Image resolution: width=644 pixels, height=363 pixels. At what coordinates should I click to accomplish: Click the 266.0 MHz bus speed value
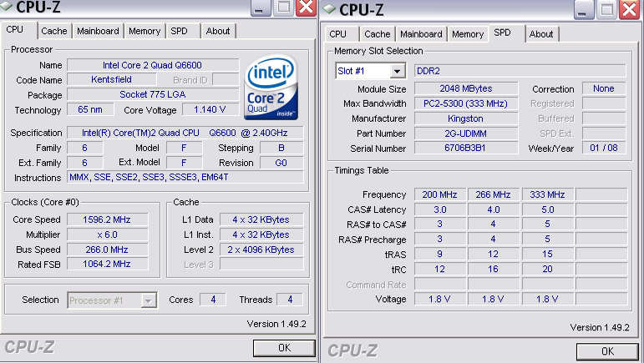click(107, 250)
